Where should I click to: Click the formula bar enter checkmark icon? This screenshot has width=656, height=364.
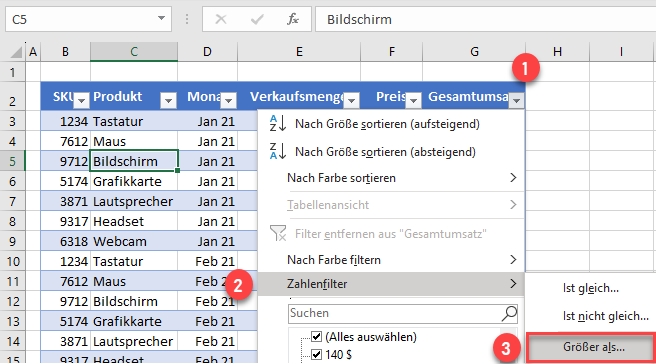(x=257, y=19)
